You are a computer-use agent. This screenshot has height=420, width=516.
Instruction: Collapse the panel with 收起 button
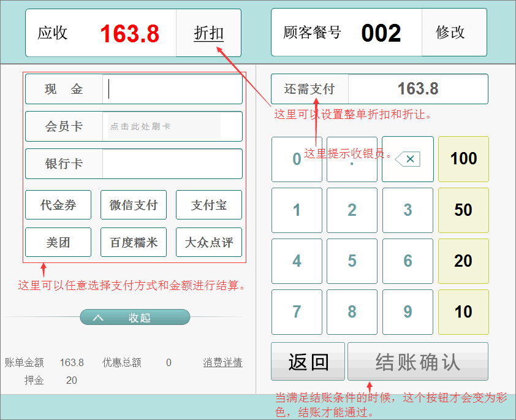[x=135, y=318]
